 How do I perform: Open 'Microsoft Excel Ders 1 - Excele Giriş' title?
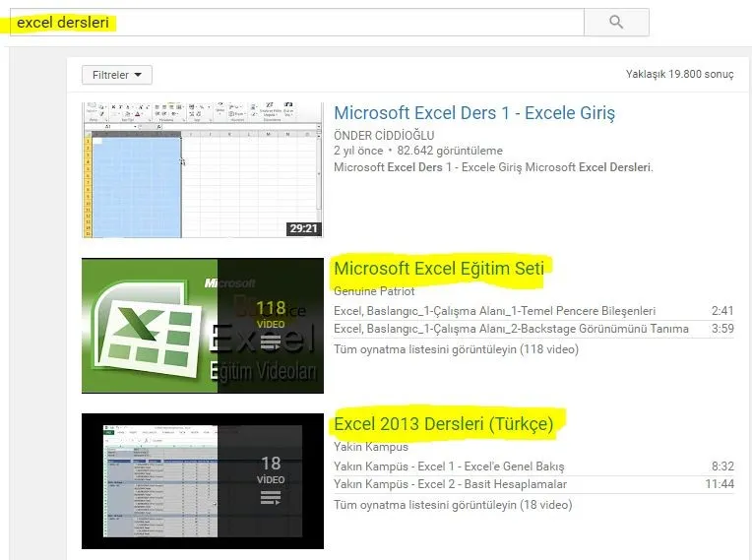coord(474,113)
